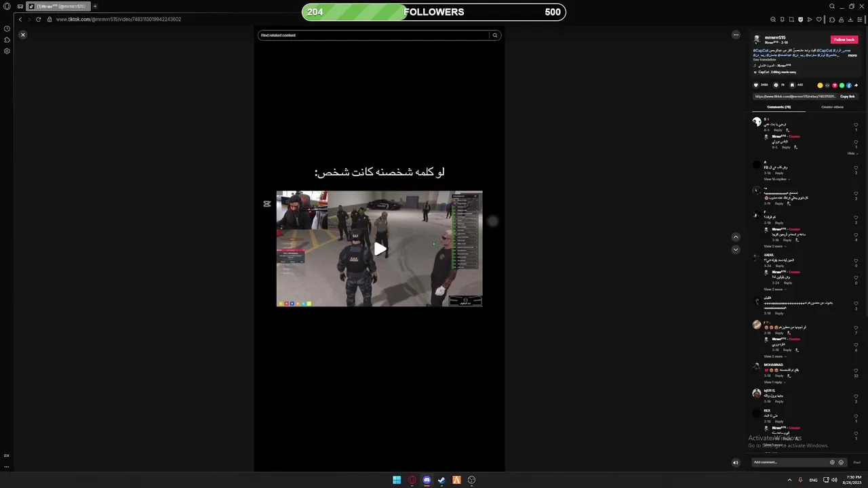Play the paused video using center play button
The width and height of the screenshot is (868, 488).
coord(380,249)
